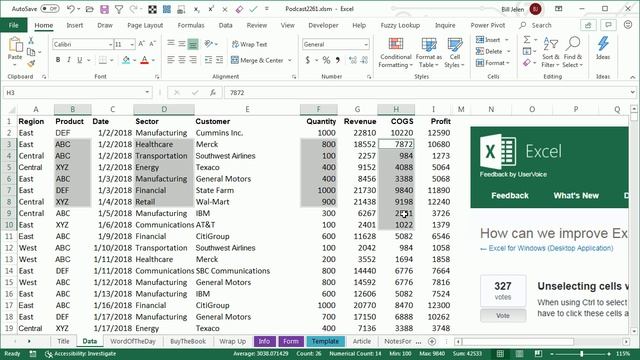Apply Percent Style format

326,60
